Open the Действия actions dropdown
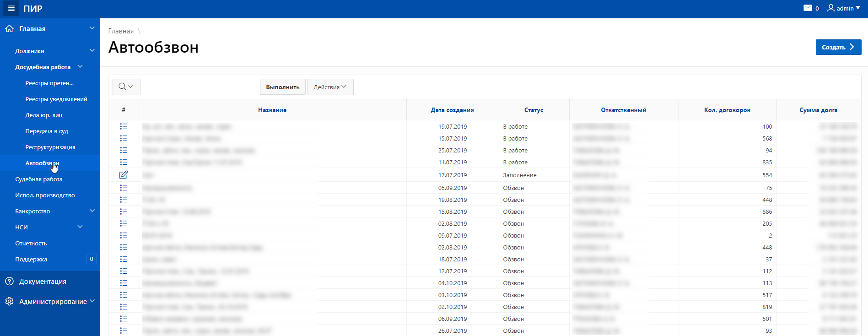Image resolution: width=868 pixels, height=336 pixels. coord(330,87)
